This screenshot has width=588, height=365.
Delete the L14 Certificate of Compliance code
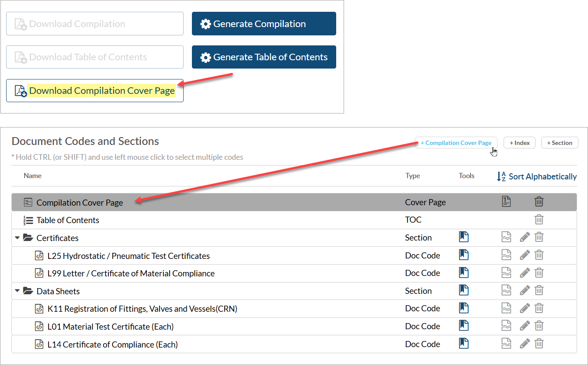(x=539, y=343)
